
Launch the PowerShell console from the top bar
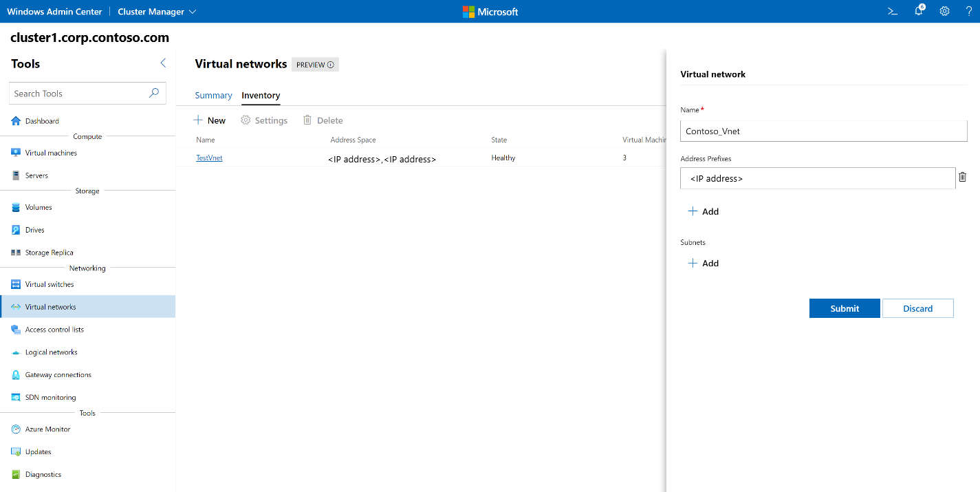click(x=892, y=11)
